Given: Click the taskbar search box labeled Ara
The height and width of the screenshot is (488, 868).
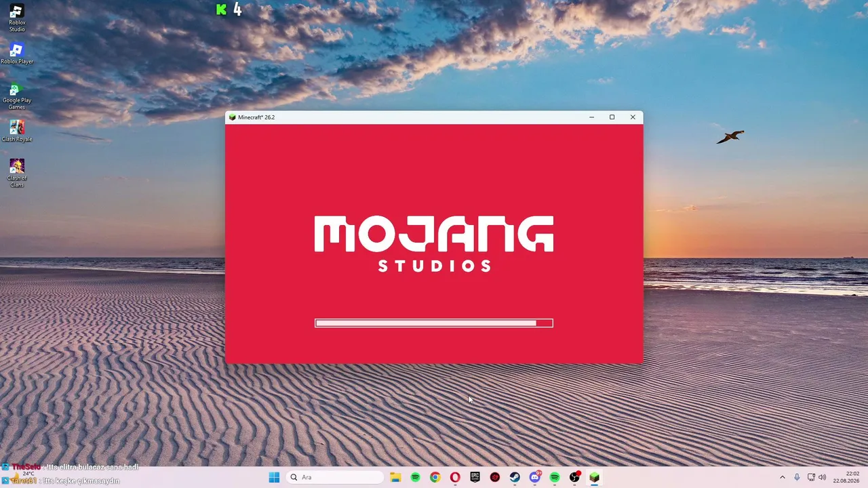Looking at the screenshot, I should tap(335, 477).
